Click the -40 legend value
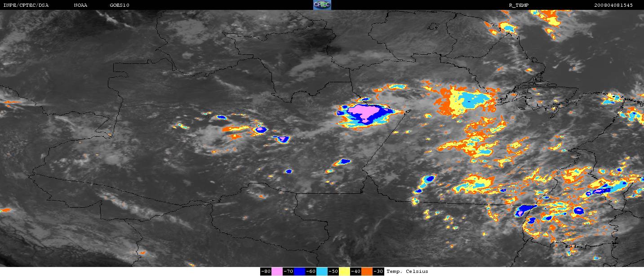 pos(355,272)
